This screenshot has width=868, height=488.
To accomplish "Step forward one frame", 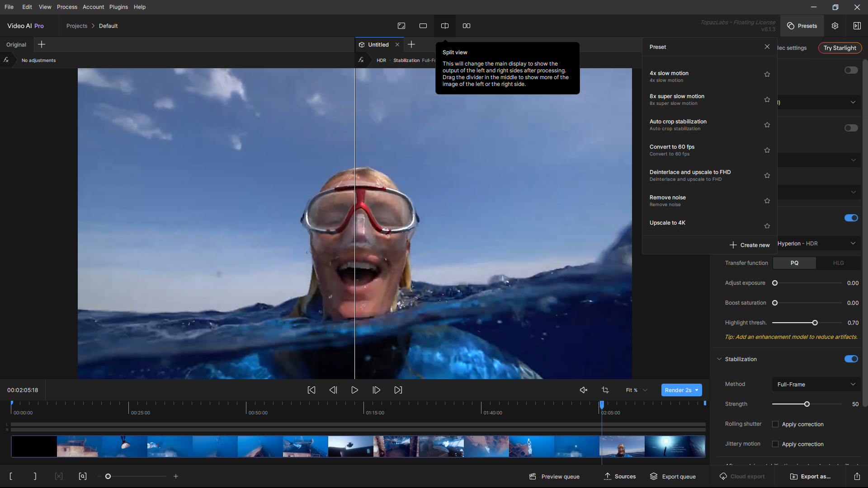I will point(376,390).
